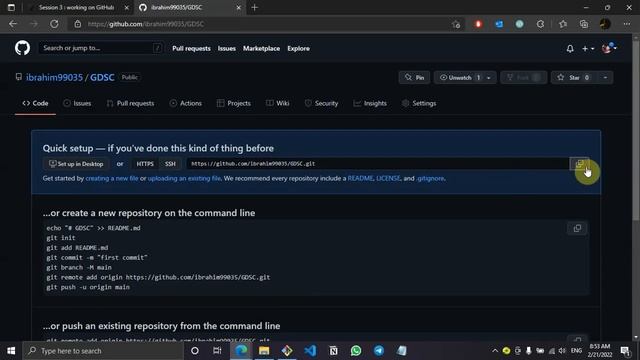Refresh the page with reload icon
This screenshot has width=640, height=360.
pos(54,24)
